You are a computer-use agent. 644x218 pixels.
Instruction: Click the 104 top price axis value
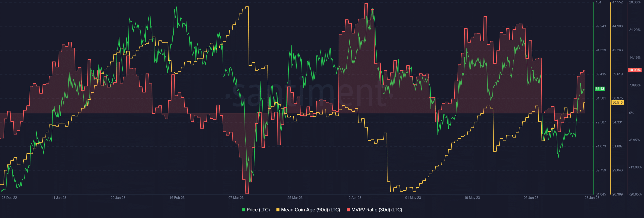coord(598,2)
